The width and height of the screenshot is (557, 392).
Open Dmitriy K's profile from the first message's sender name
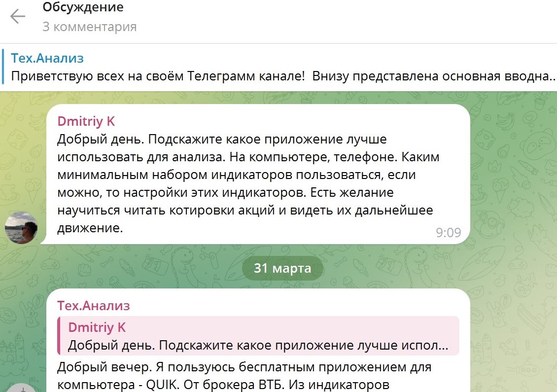pyautogui.click(x=86, y=121)
